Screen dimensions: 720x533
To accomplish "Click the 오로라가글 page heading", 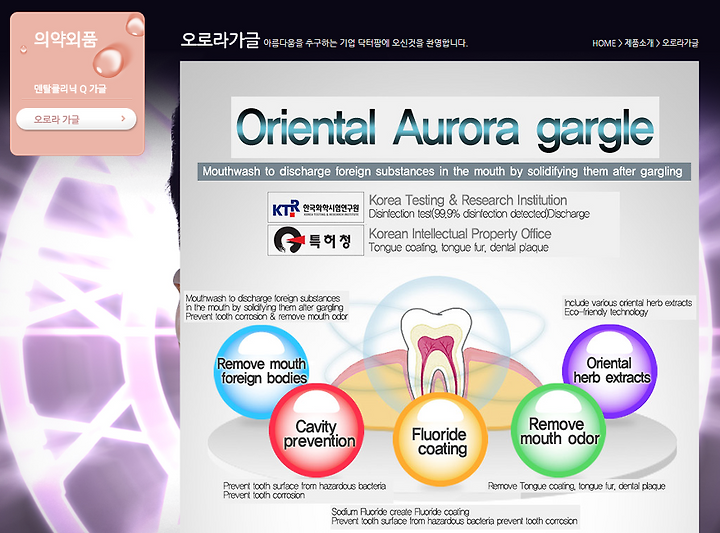I will pos(220,39).
